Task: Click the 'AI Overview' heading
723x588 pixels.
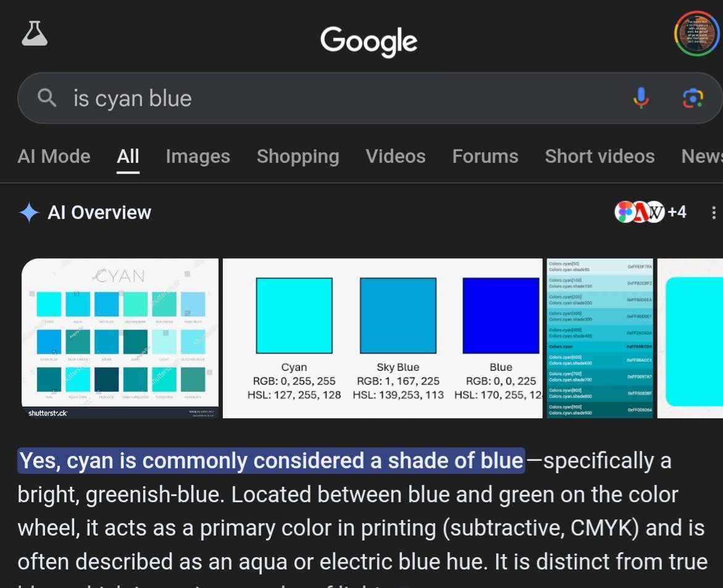Action: (x=99, y=213)
